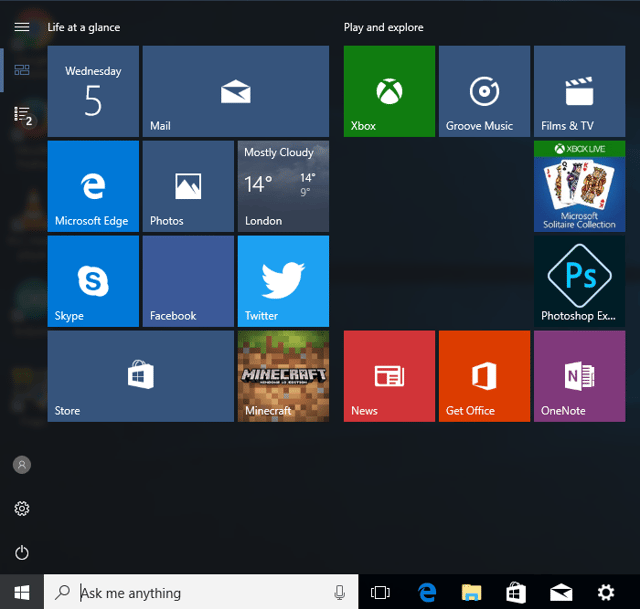Open the Mail tile
Viewport: 640px width, 609px height.
tap(236, 91)
